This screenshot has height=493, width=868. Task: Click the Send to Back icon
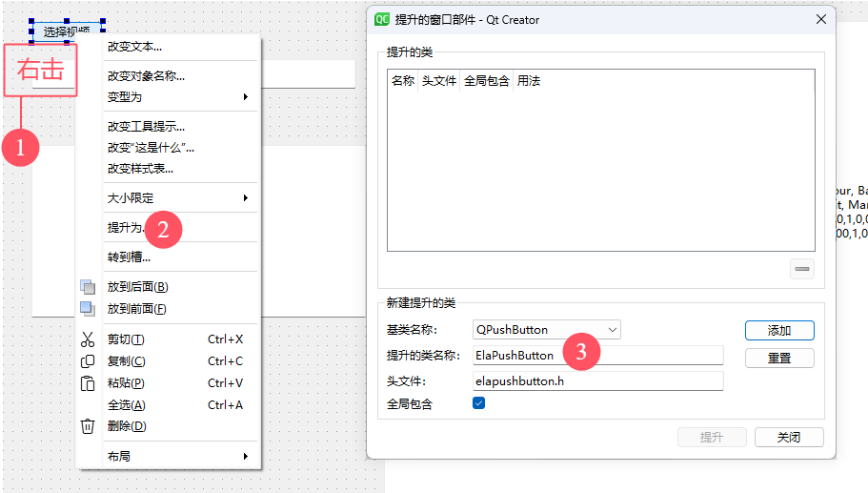pos(88,287)
